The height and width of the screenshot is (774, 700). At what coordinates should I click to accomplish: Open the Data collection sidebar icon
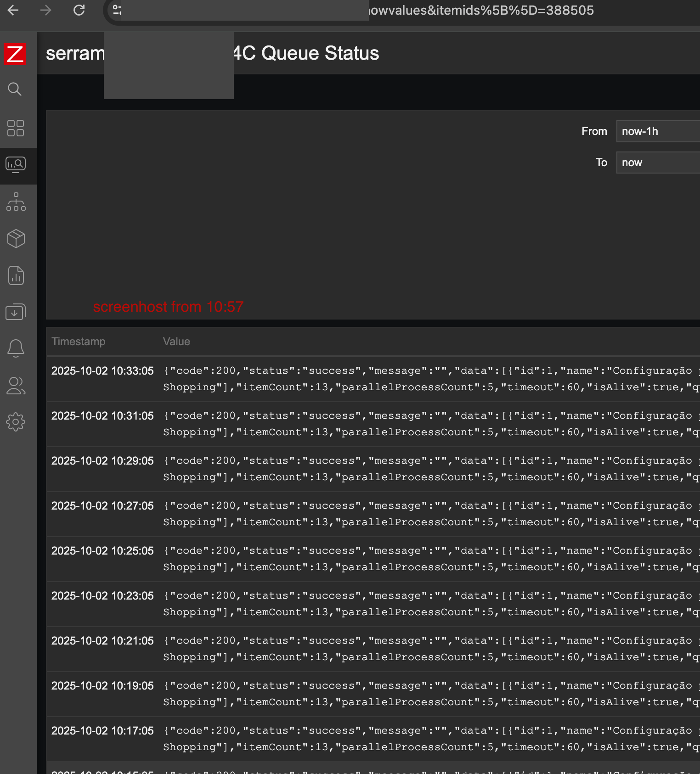tap(16, 312)
